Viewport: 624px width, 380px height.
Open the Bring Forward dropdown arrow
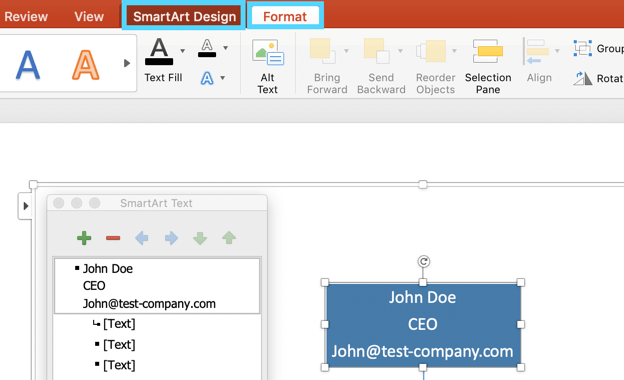346,51
